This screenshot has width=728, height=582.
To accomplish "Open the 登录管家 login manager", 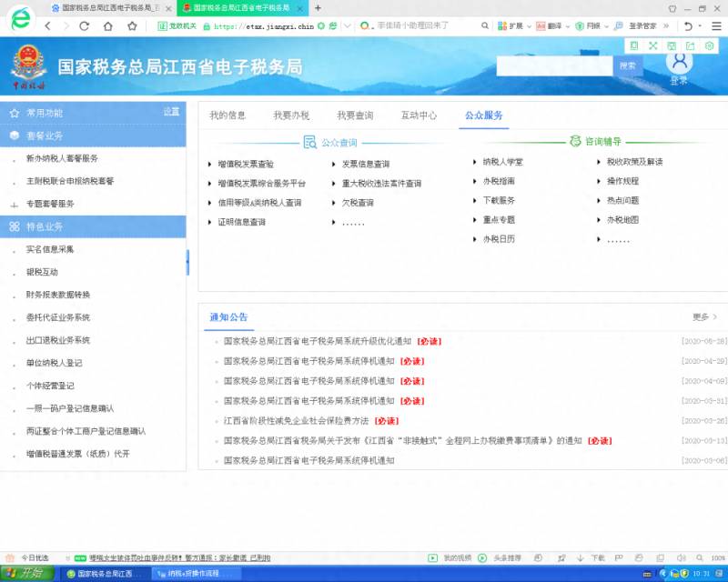I will click(x=642, y=26).
